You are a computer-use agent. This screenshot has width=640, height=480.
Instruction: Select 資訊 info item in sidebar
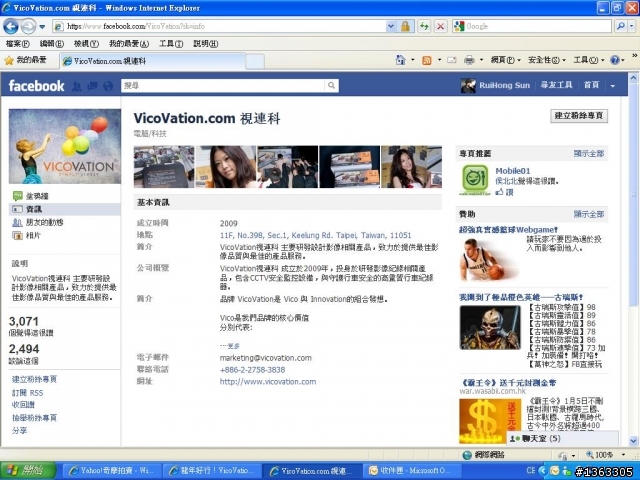click(65, 209)
